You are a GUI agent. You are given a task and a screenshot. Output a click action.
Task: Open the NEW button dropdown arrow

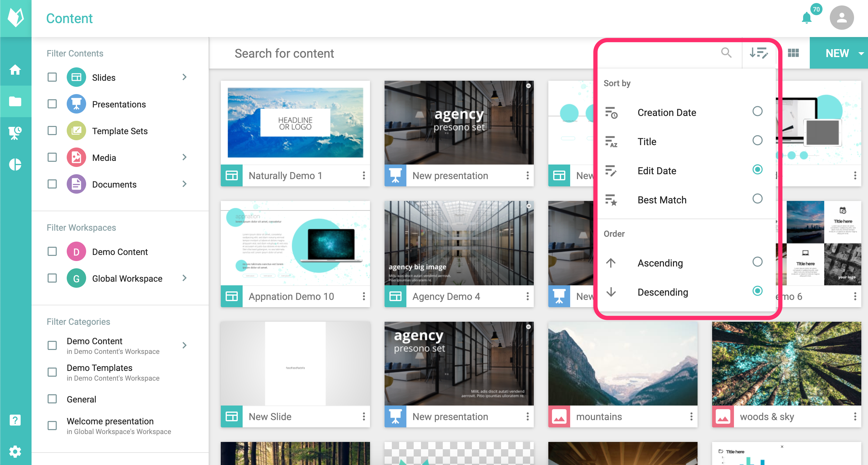coord(861,53)
